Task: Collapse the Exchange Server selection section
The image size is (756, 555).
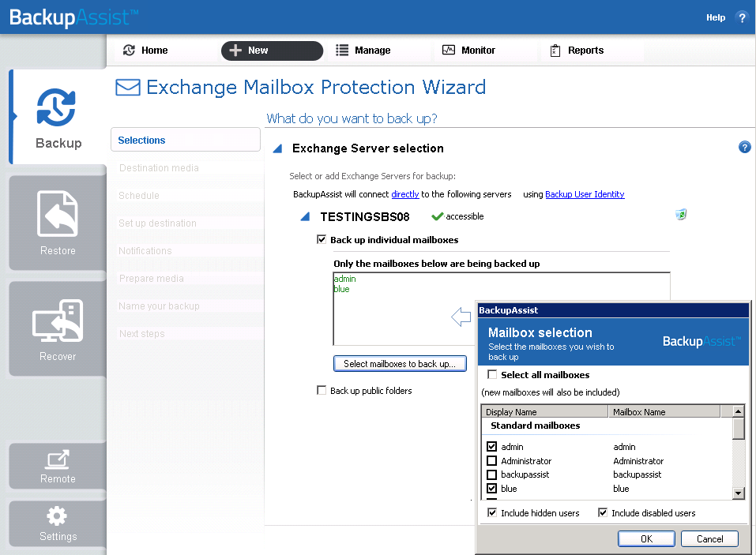Action: (278, 148)
